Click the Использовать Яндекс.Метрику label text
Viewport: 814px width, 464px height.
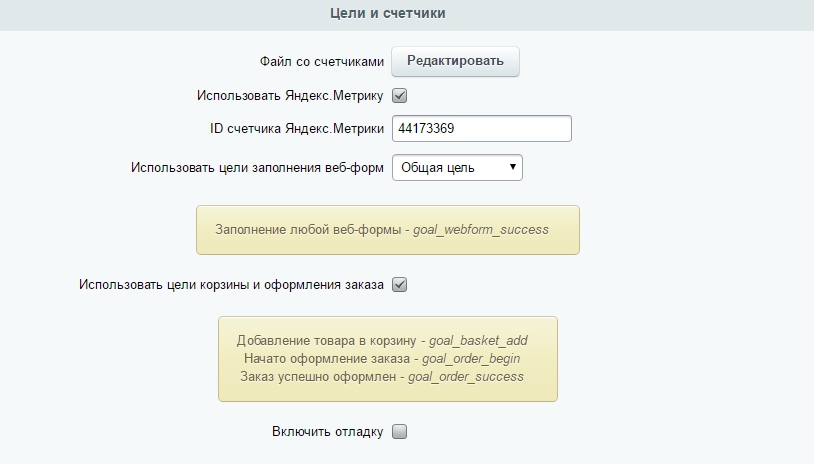(291, 96)
